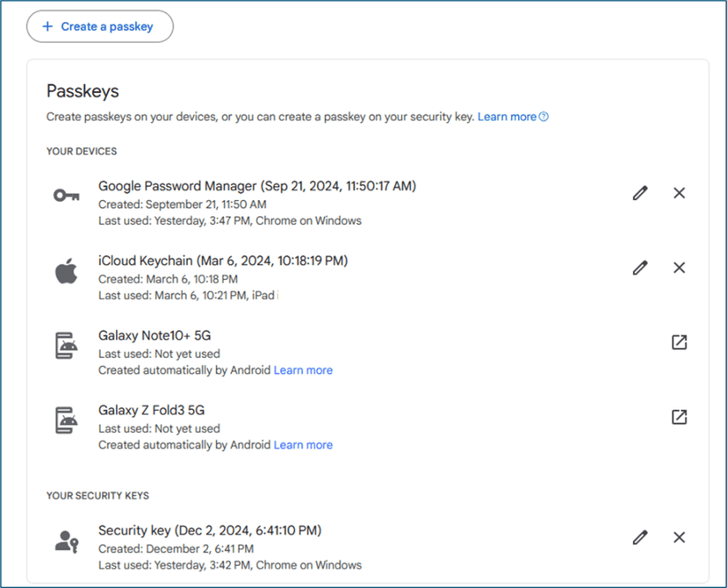
Task: Click the Create a passkey button
Action: coord(99,26)
